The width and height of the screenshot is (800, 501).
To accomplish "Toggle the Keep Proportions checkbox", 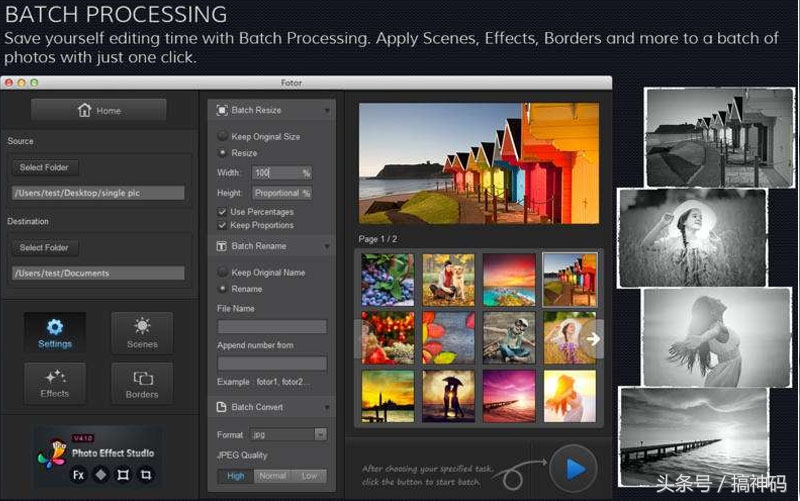I will coord(222,225).
